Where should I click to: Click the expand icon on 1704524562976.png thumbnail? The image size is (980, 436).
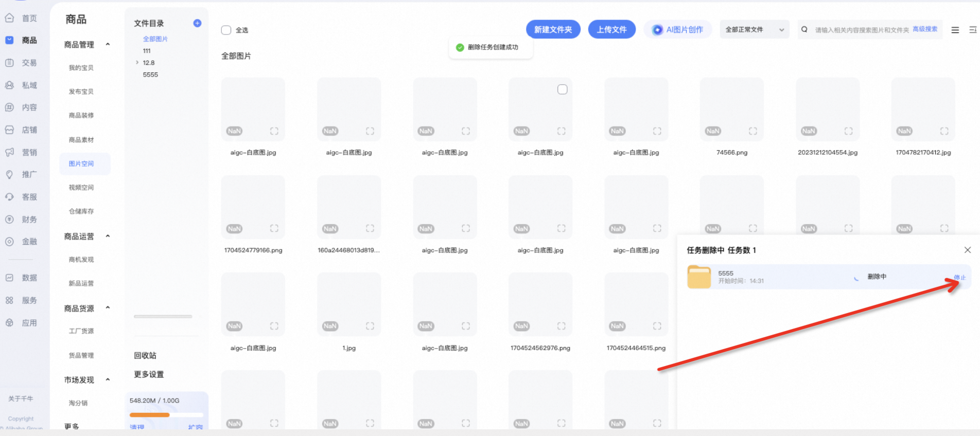coord(562,326)
